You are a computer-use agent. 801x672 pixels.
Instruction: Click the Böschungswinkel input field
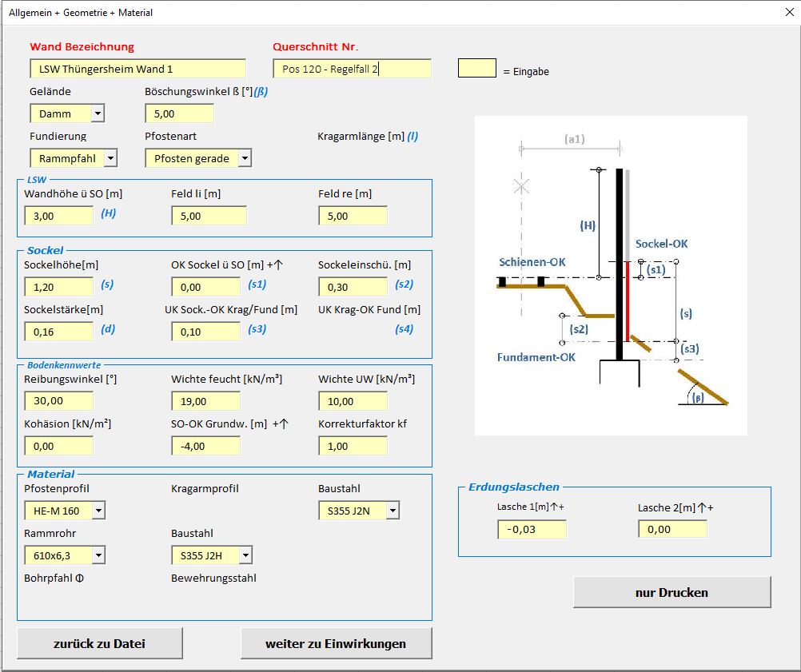[x=179, y=113]
